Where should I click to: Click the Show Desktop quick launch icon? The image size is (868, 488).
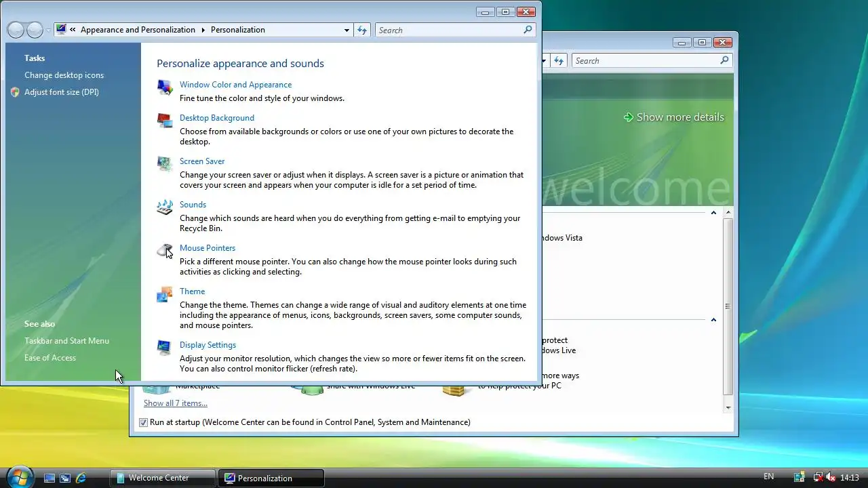click(x=50, y=478)
